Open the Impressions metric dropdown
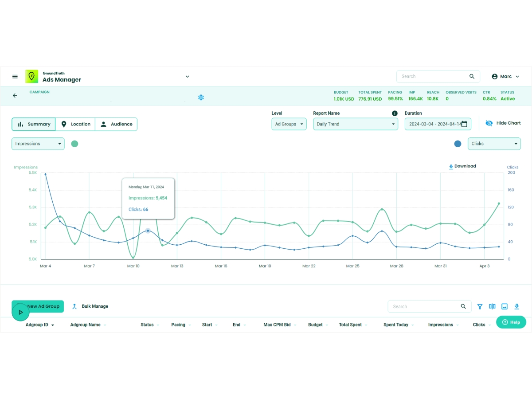 (x=38, y=144)
